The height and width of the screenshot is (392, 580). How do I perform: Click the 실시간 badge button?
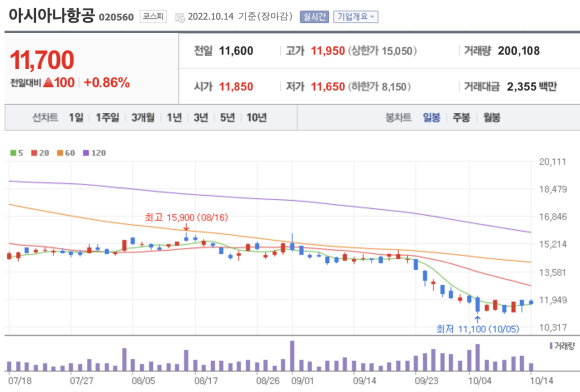(314, 17)
